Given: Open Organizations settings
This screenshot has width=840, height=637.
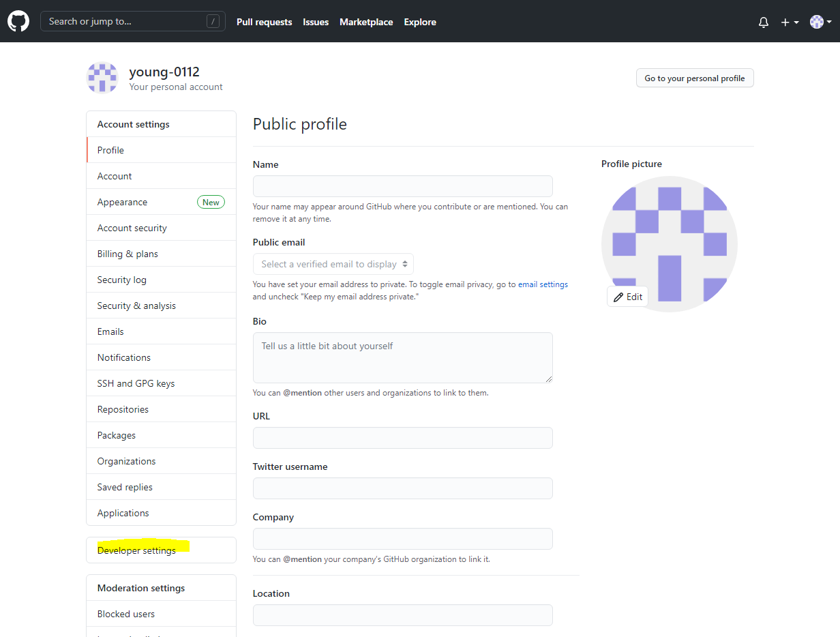Looking at the screenshot, I should (x=161, y=461).
